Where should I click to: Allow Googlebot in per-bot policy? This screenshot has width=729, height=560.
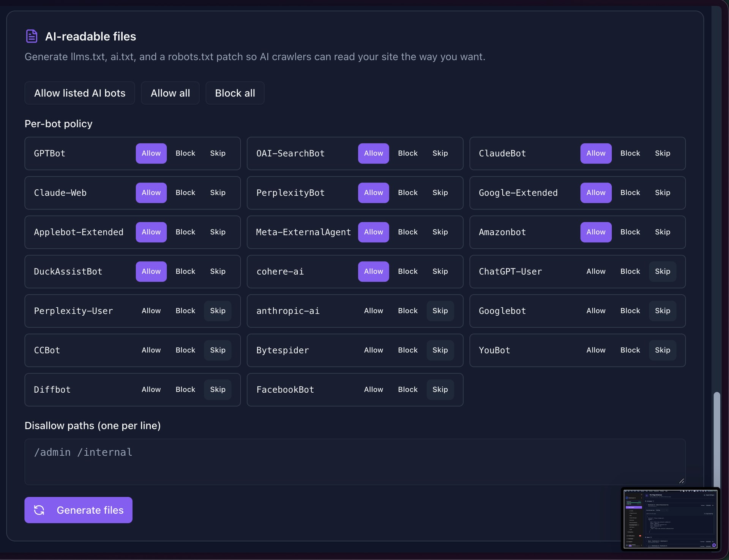pyautogui.click(x=596, y=311)
